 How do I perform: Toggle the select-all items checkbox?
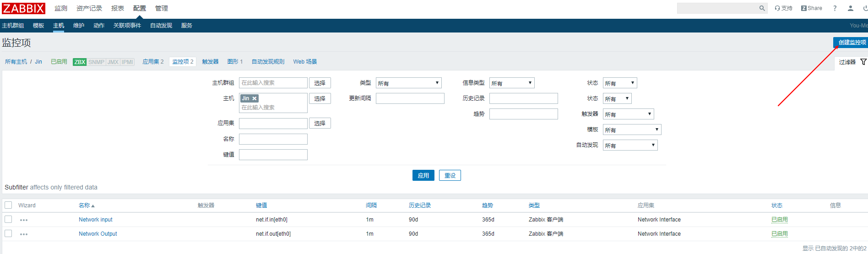pos(8,205)
